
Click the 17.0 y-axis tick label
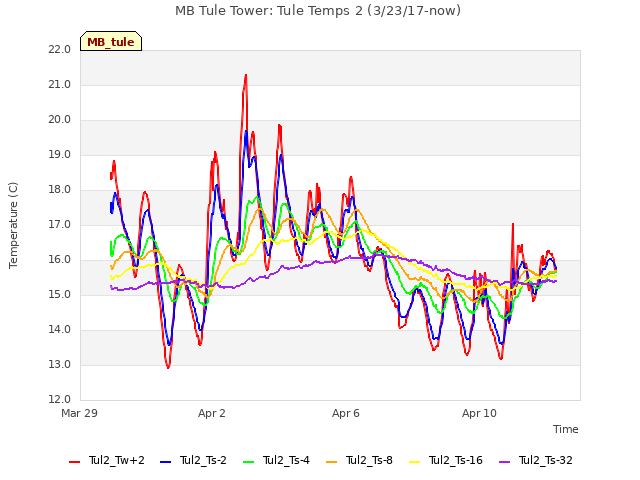60,224
